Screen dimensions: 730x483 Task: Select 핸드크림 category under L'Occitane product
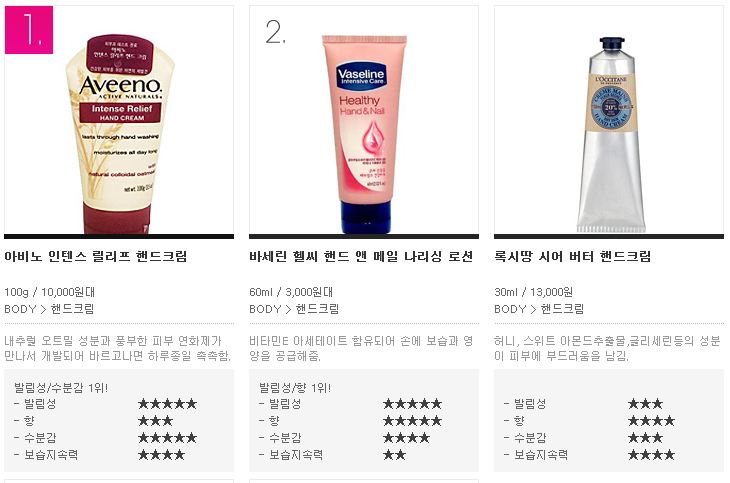[x=562, y=309]
